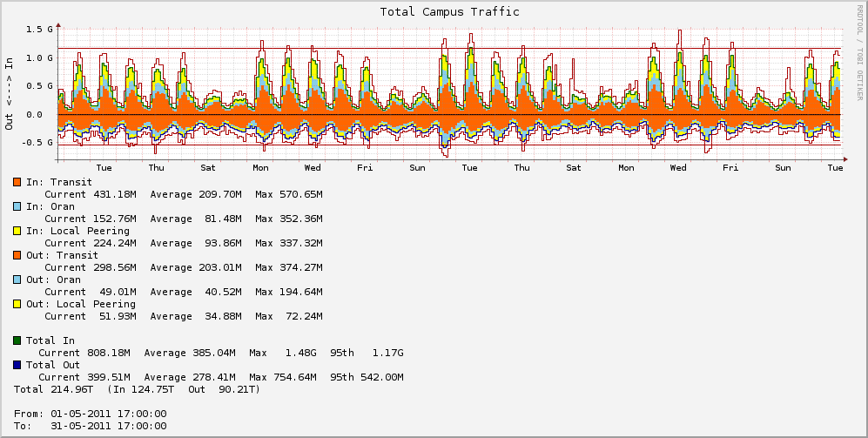This screenshot has height=438, width=868.
Task: Select the 1.5 G y-axis tick label
Action: tap(40, 30)
